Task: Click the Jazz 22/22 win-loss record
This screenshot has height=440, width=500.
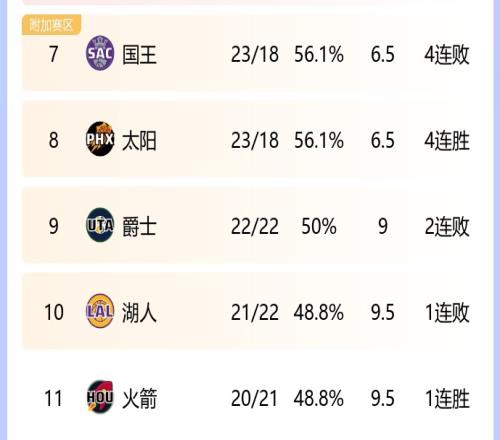Action: (x=255, y=226)
